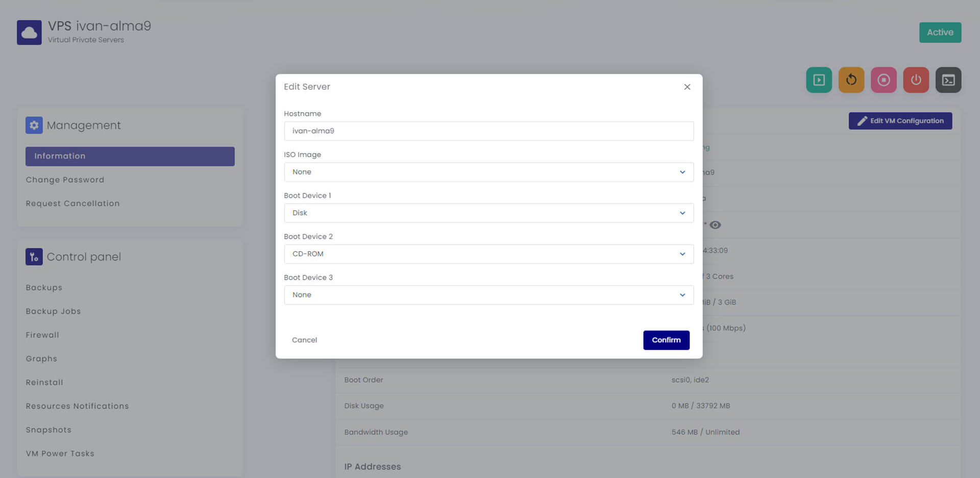Viewport: 980px width, 478px height.
Task: Open the console terminal icon
Action: point(948,80)
